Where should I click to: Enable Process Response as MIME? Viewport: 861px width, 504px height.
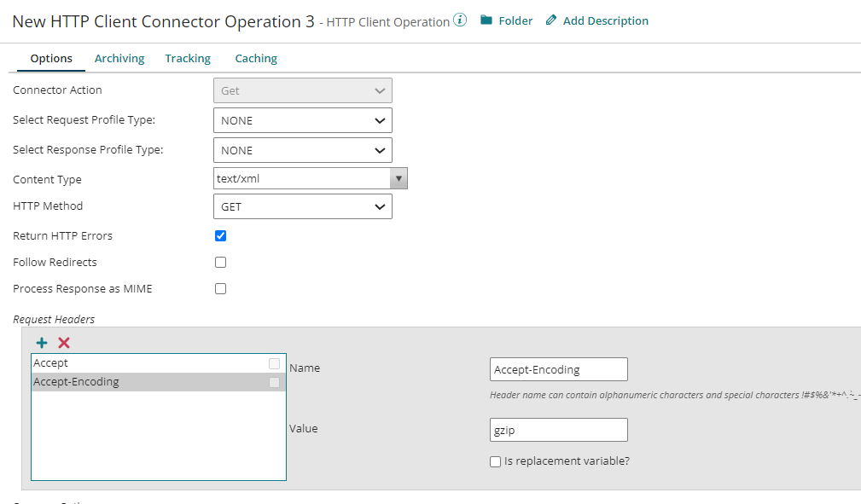pos(220,288)
